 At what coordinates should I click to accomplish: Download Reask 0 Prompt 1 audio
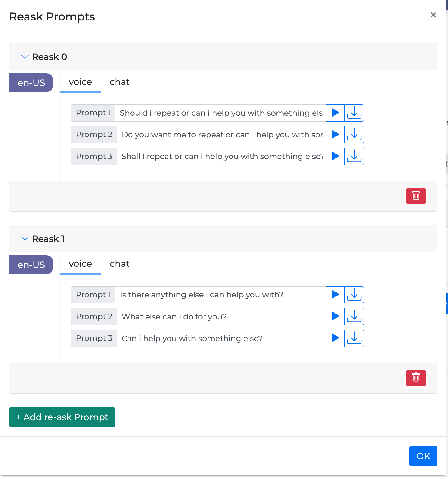(354, 113)
